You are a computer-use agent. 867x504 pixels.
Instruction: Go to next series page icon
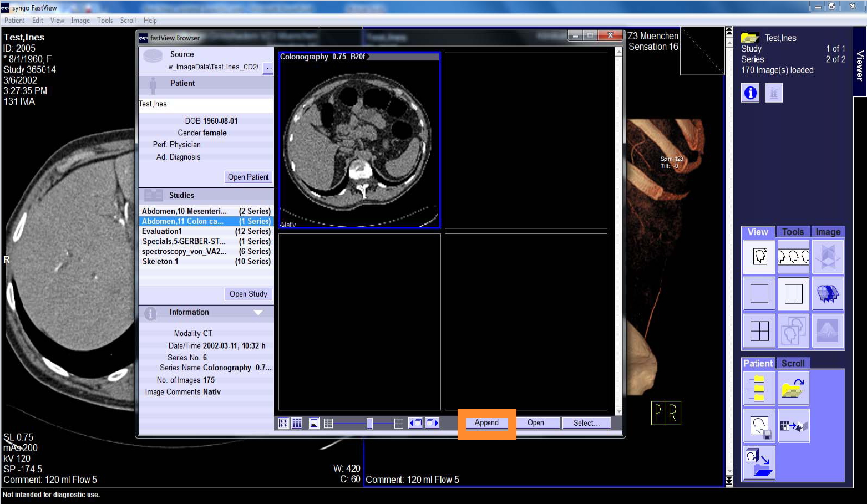point(432,423)
